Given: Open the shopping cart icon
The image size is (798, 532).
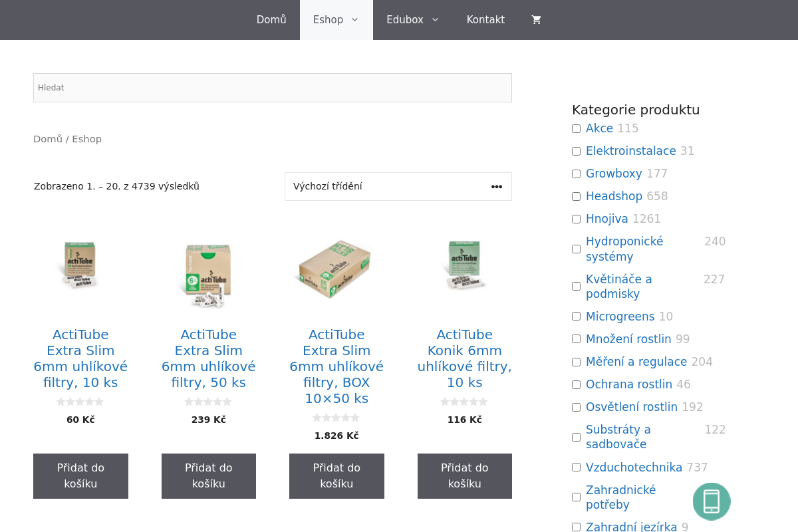Looking at the screenshot, I should tap(536, 20).
